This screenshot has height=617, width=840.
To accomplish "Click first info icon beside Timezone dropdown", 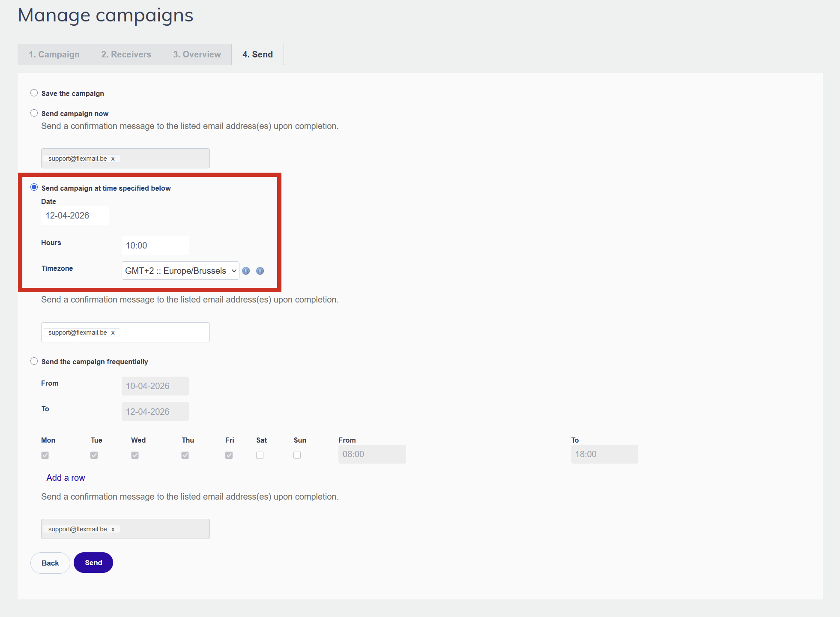I will [246, 271].
